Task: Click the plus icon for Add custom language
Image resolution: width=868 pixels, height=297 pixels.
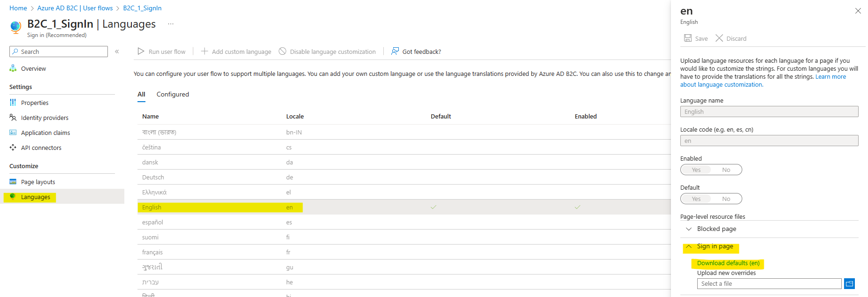Action: point(205,51)
